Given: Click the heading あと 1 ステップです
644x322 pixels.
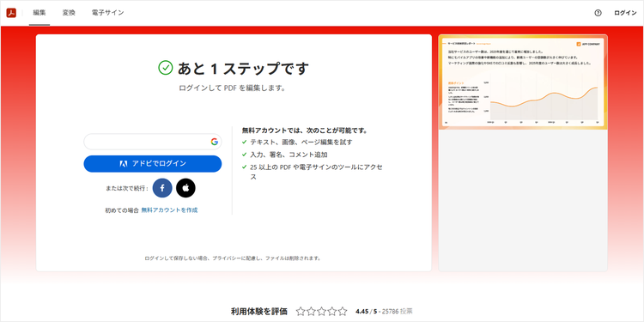Looking at the screenshot, I should tap(243, 69).
